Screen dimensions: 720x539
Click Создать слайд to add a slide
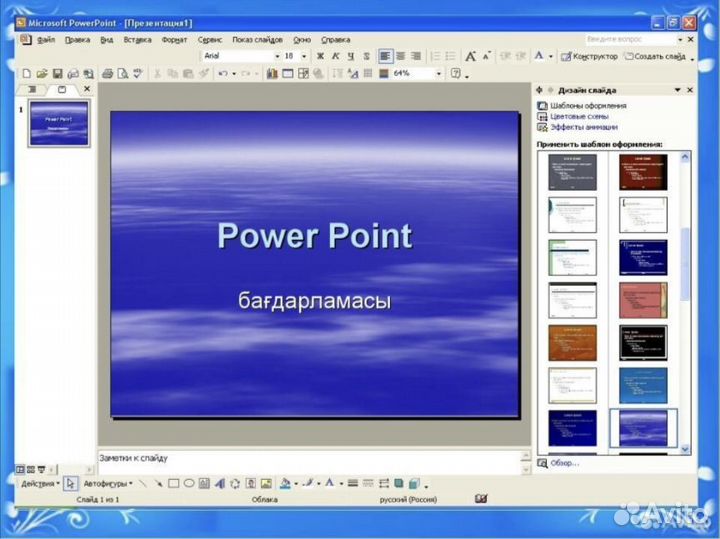coord(655,56)
